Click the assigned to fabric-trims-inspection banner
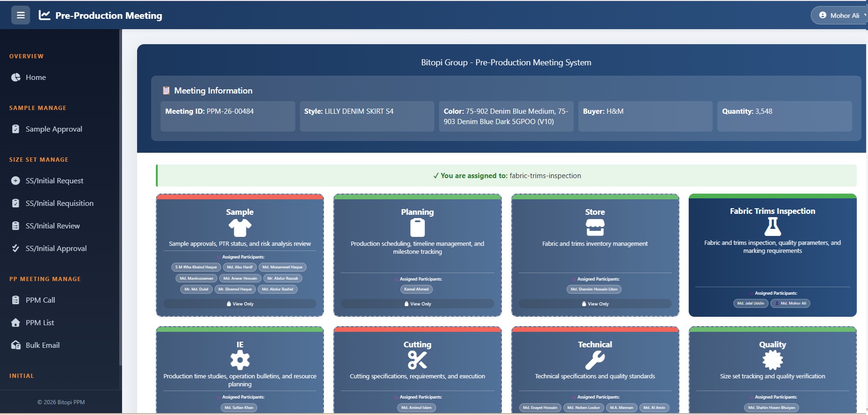This screenshot has width=868, height=415. [507, 175]
